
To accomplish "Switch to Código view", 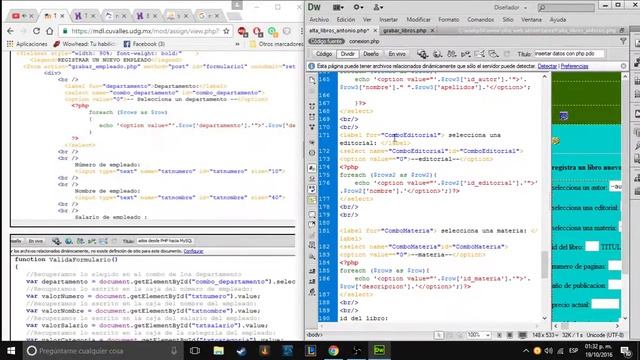I will click(324, 54).
